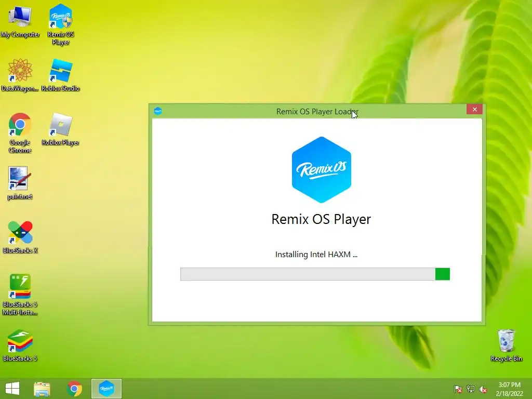Screen dimensions: 532x399
Task: Open the Action Center flag tray icon
Action: click(458, 389)
